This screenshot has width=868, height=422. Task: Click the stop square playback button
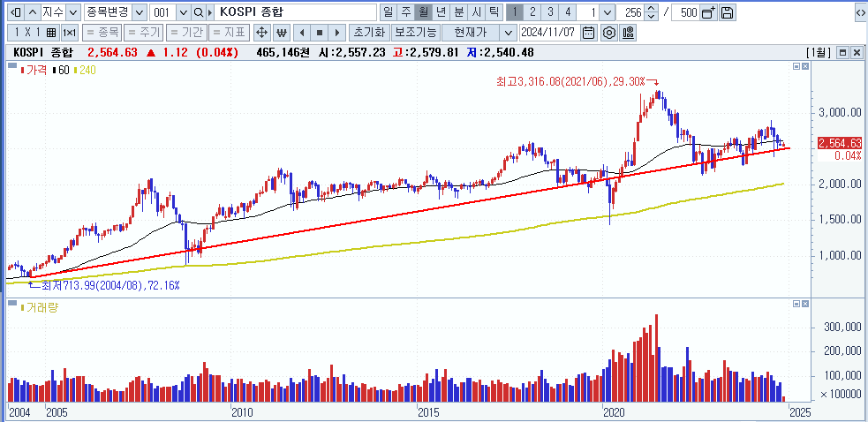click(320, 33)
